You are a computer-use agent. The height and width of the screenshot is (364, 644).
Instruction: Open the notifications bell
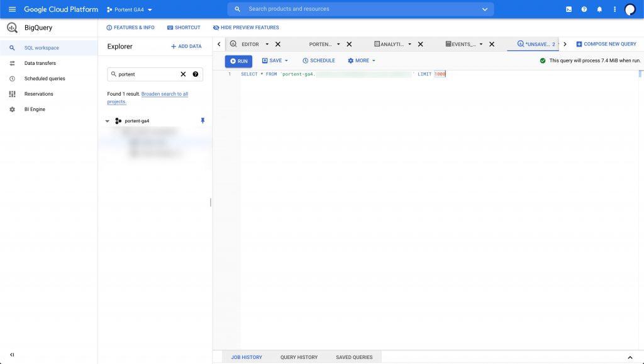tap(599, 9)
